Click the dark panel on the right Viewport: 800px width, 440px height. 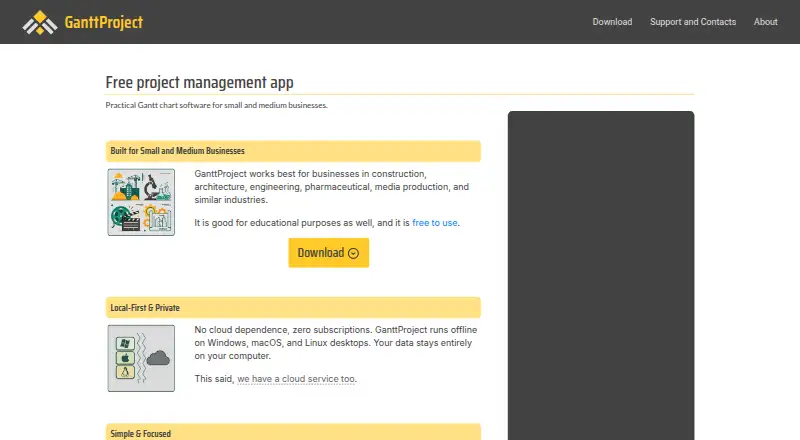tap(601, 276)
